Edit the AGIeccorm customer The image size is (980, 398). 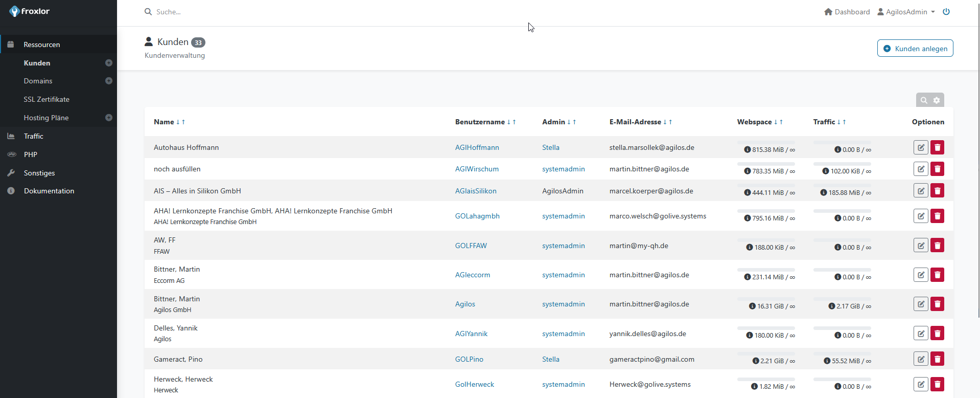(921, 275)
